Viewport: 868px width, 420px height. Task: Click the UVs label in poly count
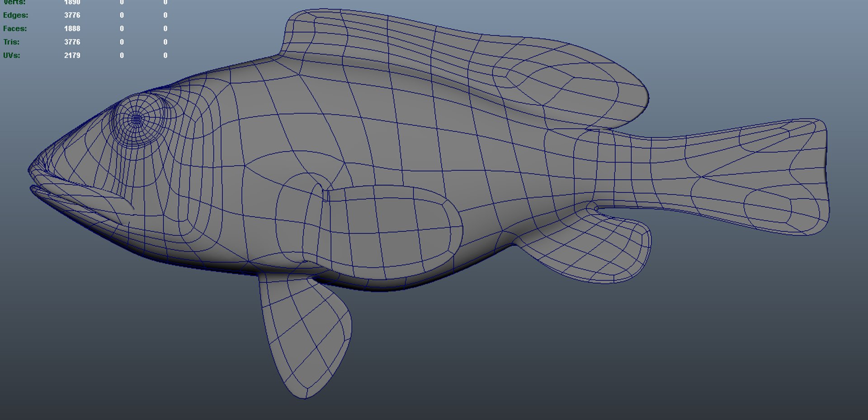click(11, 55)
